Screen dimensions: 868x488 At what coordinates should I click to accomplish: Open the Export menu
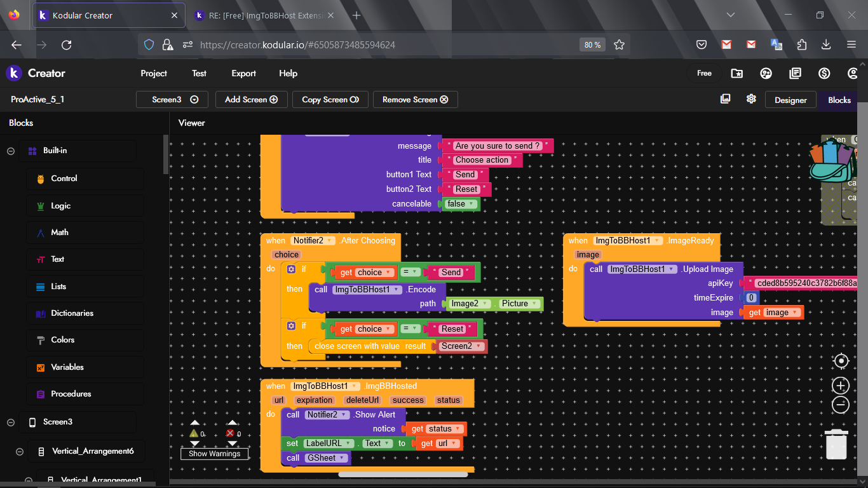[x=243, y=73]
